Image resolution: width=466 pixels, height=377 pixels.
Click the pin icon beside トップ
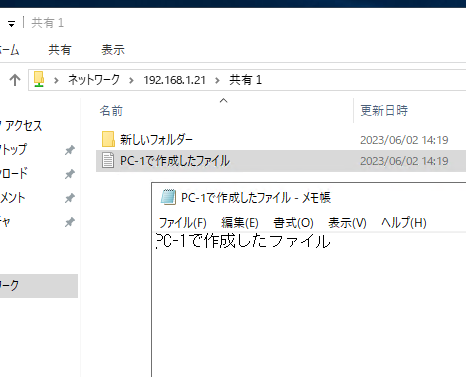click(x=70, y=150)
